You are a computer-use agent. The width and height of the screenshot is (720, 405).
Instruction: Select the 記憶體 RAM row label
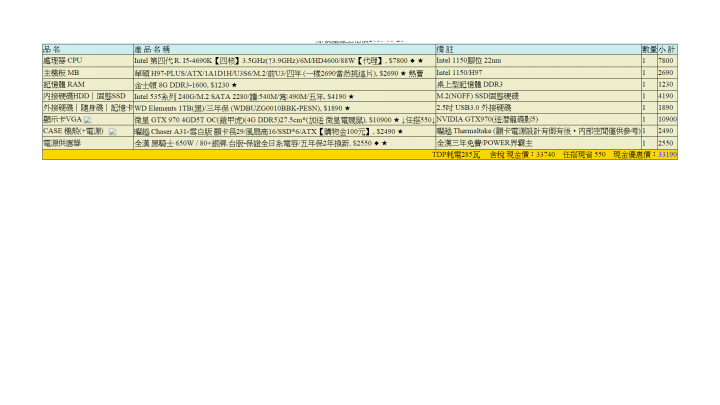(x=64, y=84)
